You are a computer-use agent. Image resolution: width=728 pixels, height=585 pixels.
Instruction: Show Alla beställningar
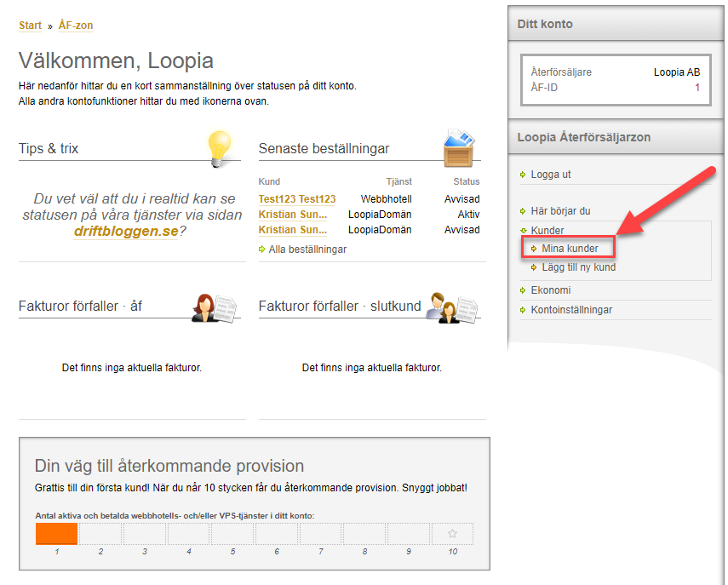pyautogui.click(x=307, y=249)
